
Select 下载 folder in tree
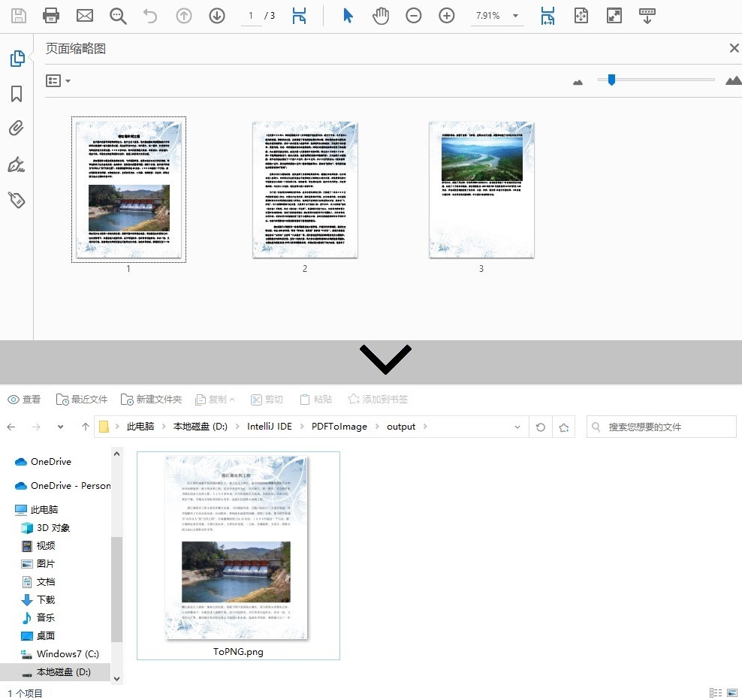(x=39, y=599)
